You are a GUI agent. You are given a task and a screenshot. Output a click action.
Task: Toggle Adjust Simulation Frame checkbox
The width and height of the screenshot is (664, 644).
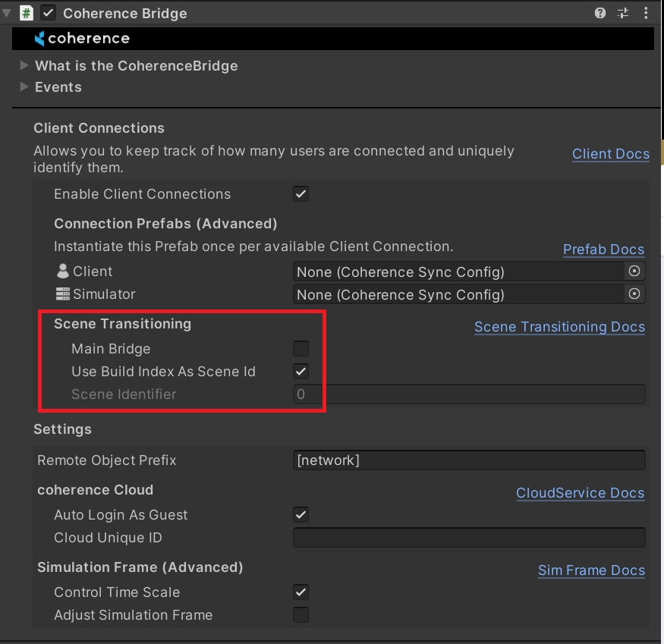(x=301, y=615)
